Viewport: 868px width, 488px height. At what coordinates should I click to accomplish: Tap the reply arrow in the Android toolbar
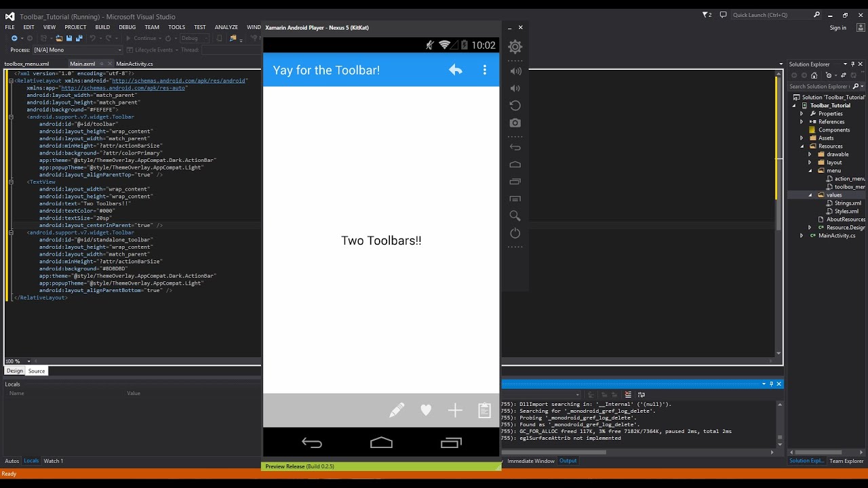455,70
